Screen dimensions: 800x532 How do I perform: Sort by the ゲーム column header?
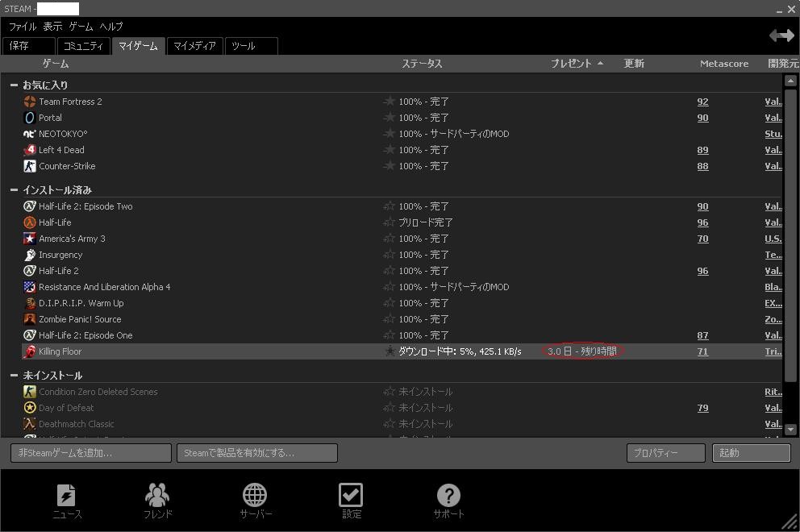[x=55, y=63]
